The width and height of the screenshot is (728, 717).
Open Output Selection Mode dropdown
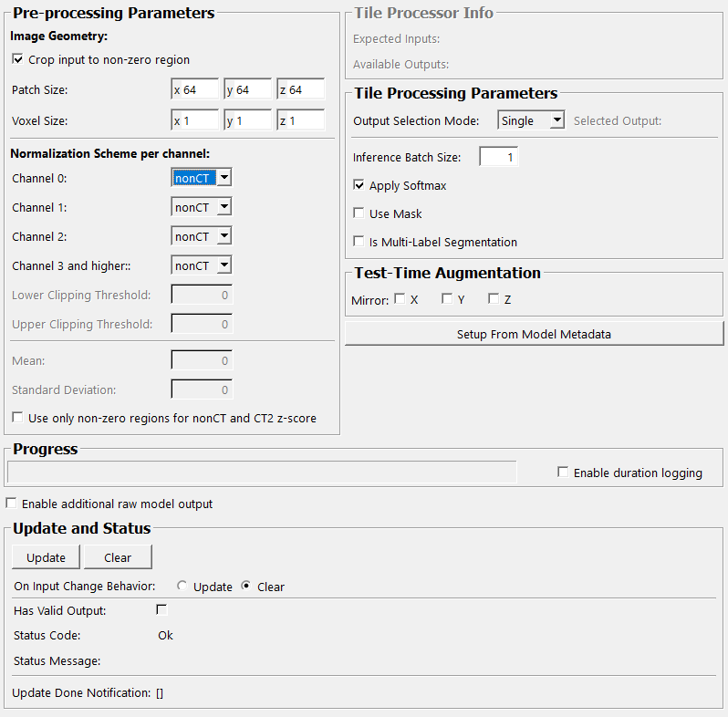click(x=531, y=120)
